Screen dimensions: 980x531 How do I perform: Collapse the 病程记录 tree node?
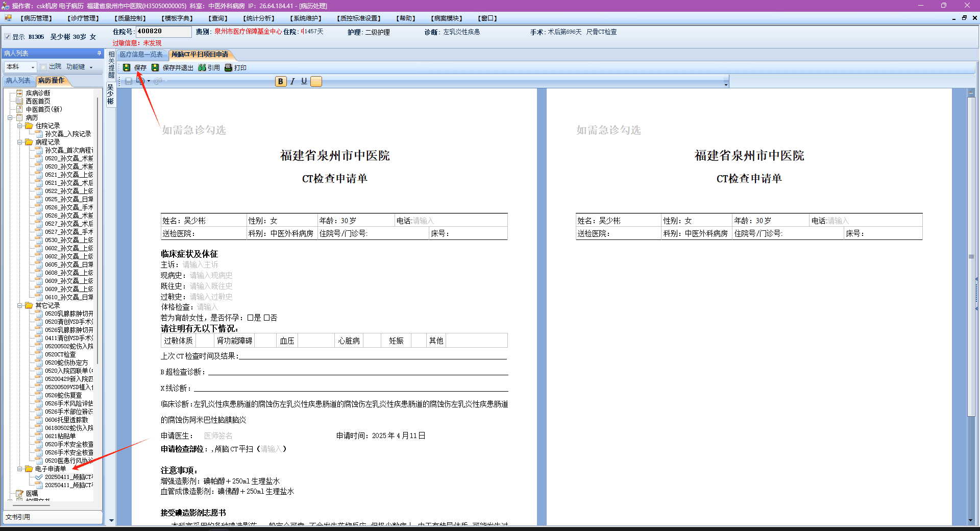(x=19, y=142)
